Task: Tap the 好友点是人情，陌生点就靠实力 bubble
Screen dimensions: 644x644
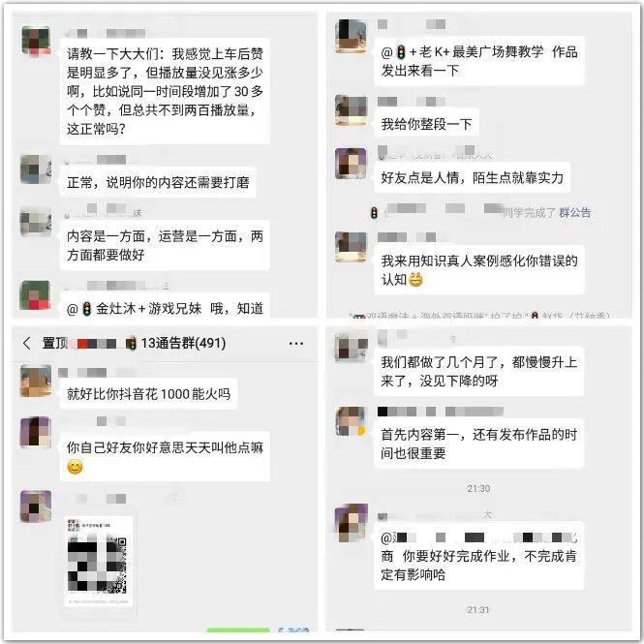Action: coord(472,177)
